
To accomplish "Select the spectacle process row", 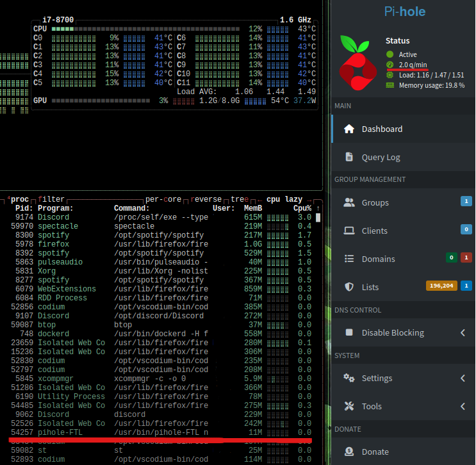I will [161, 226].
